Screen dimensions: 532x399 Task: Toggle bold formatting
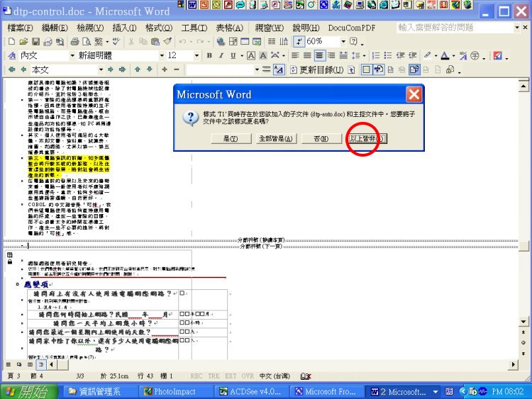[209, 55]
